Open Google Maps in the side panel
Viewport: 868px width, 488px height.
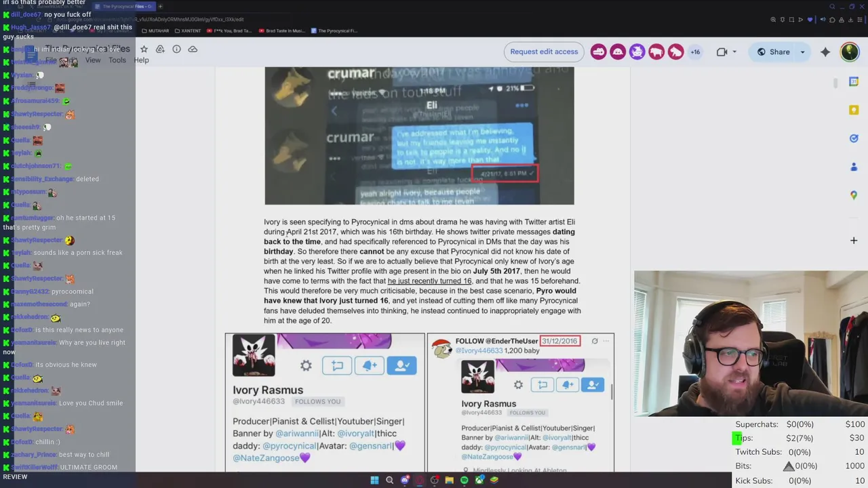coord(854,195)
